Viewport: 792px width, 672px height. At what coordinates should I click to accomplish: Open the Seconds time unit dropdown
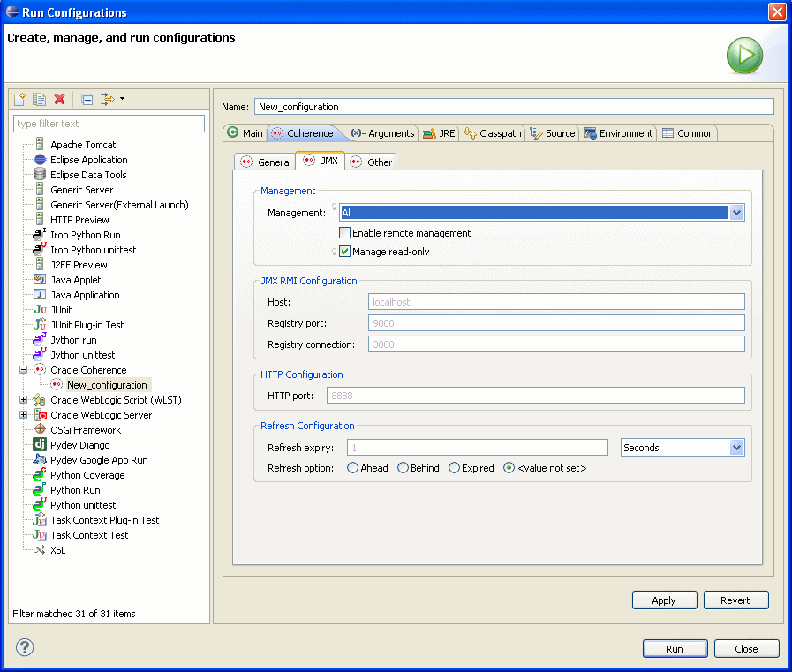(x=737, y=448)
